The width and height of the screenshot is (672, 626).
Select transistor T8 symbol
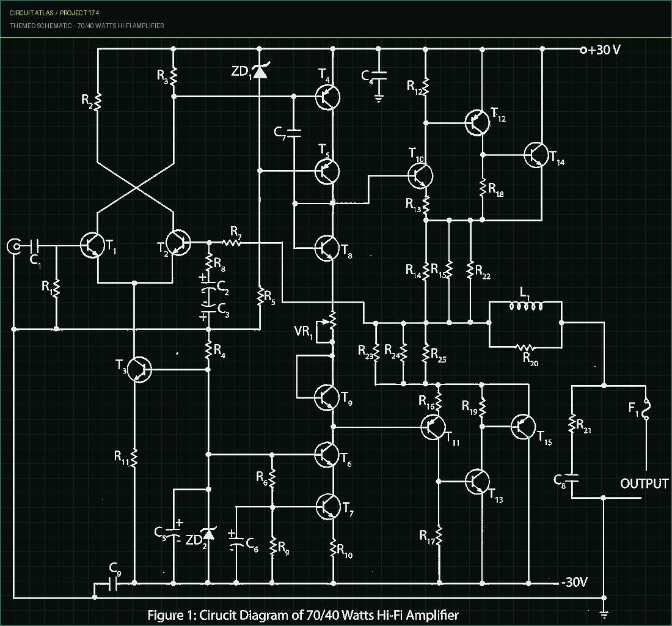327,248
